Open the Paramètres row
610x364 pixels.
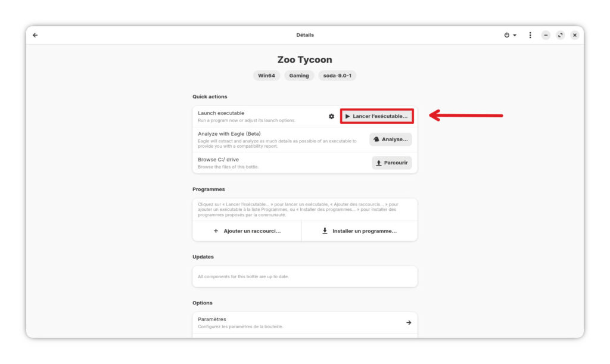pyautogui.click(x=304, y=322)
